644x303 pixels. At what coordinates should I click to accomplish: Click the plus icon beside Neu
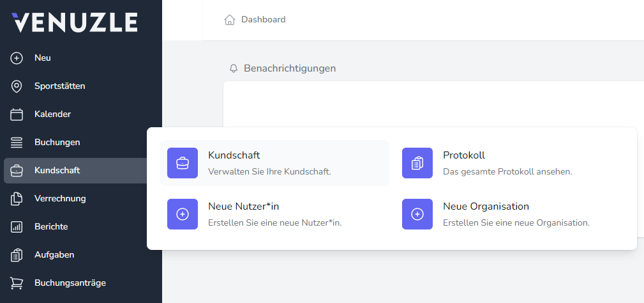click(x=17, y=58)
